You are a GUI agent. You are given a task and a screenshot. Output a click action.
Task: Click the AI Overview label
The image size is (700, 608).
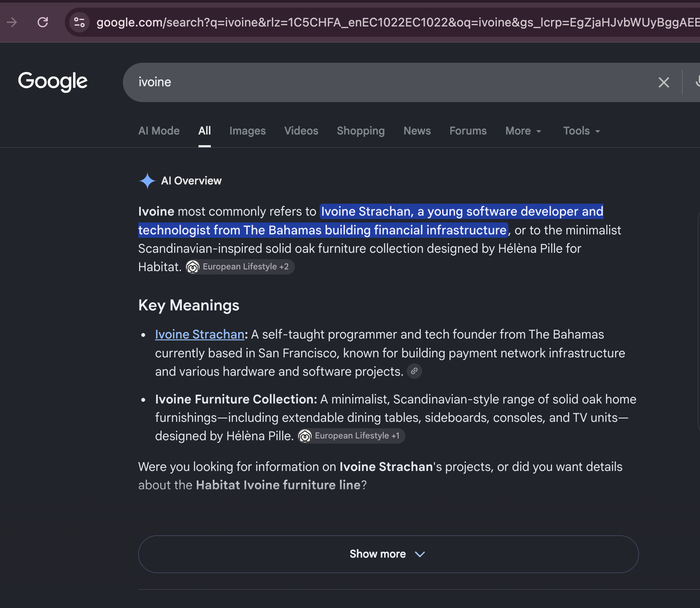[x=191, y=181]
